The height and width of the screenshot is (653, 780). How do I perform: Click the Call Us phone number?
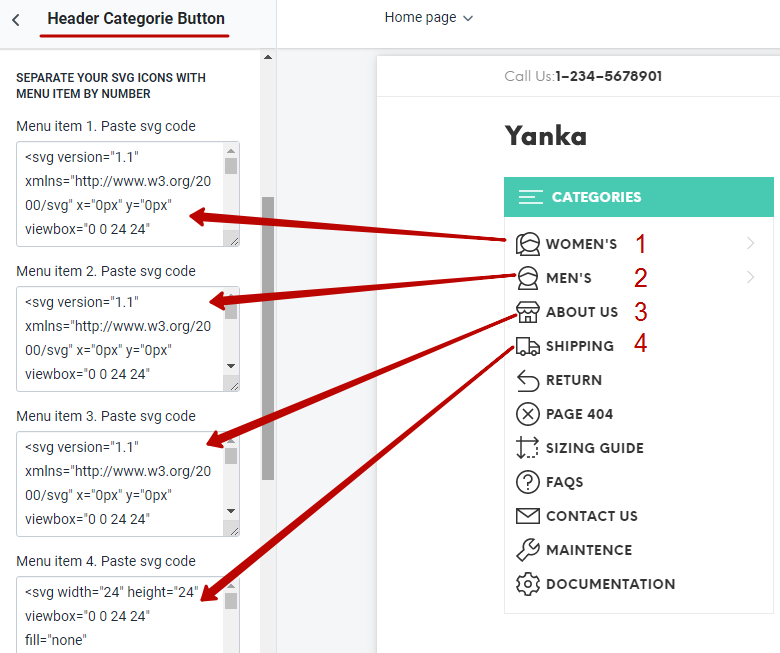608,76
